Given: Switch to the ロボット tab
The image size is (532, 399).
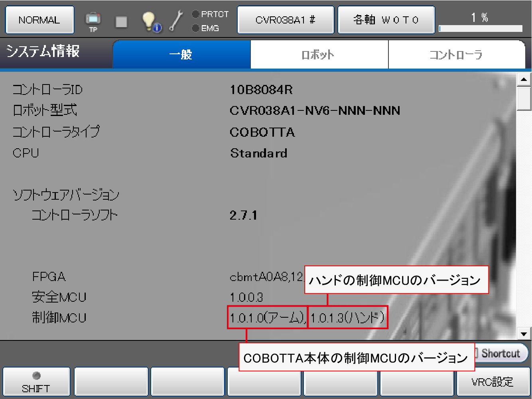Looking at the screenshot, I should 319,55.
